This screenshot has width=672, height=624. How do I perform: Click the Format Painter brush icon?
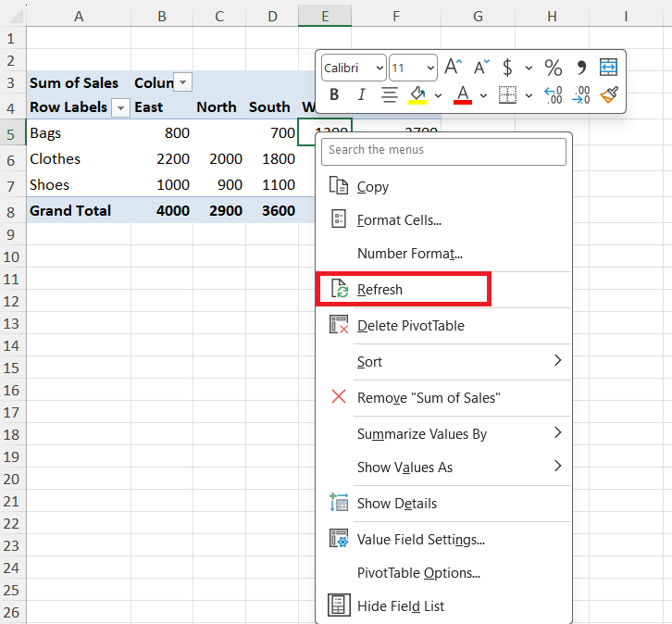pyautogui.click(x=608, y=94)
